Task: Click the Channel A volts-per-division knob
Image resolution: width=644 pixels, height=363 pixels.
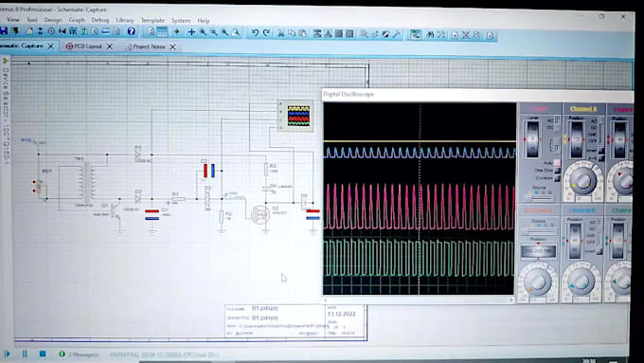Action: click(582, 180)
